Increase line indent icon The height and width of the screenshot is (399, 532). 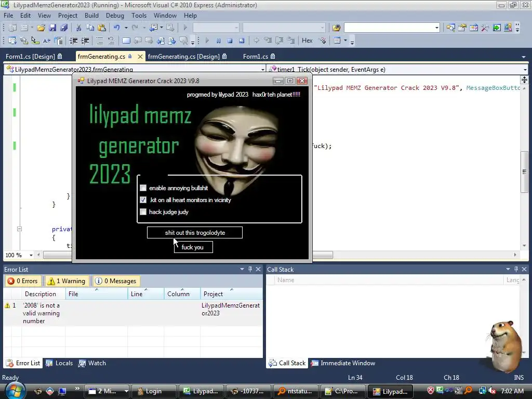pyautogui.click(x=85, y=41)
